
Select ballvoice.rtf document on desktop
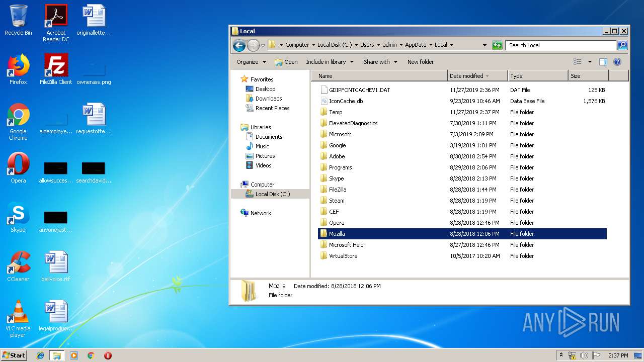pyautogui.click(x=56, y=266)
